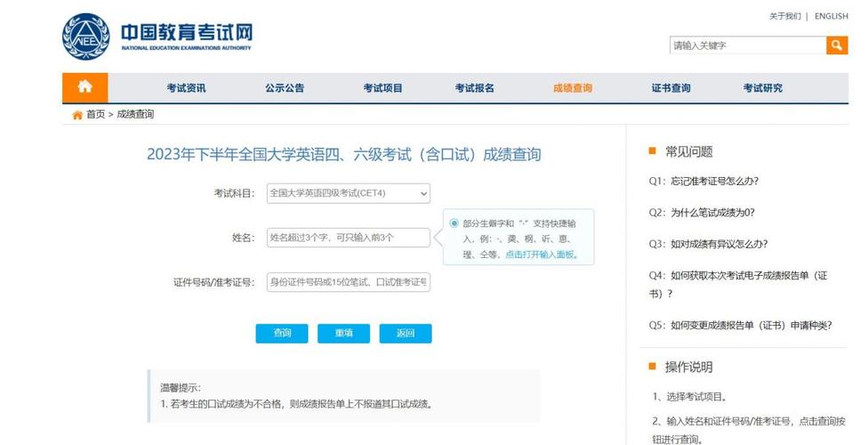Click the small breadcrumb house icon
Viewport: 868px width, 445px height.
tap(77, 115)
